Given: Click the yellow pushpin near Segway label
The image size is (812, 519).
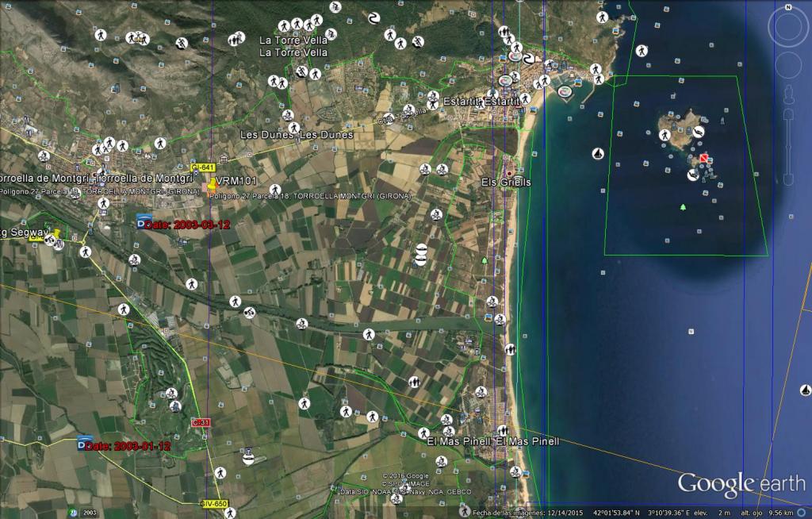Looking at the screenshot, I should (x=57, y=235).
